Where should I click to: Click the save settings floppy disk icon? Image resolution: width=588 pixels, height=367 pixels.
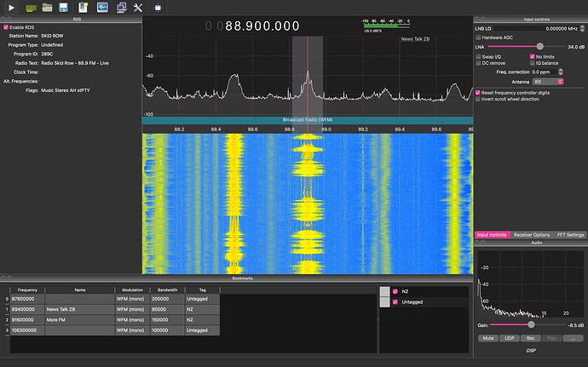[65, 8]
